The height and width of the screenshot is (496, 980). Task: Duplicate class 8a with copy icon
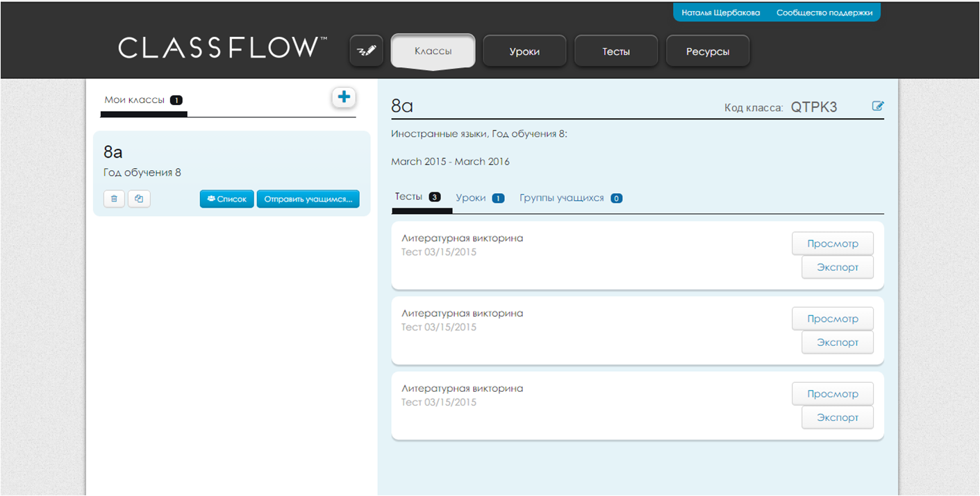point(139,199)
